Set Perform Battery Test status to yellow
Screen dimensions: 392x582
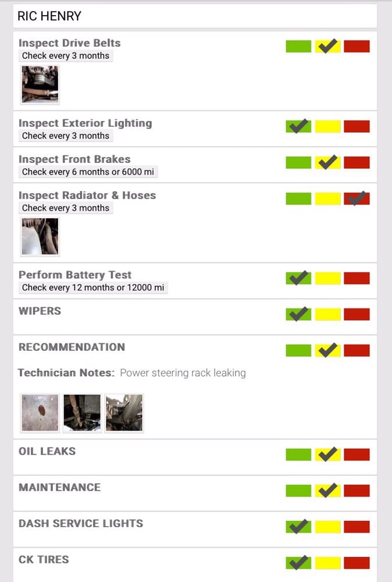click(x=328, y=278)
